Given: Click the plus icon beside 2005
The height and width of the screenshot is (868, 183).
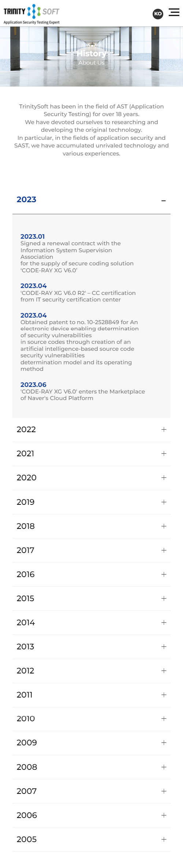Looking at the screenshot, I should (x=164, y=840).
